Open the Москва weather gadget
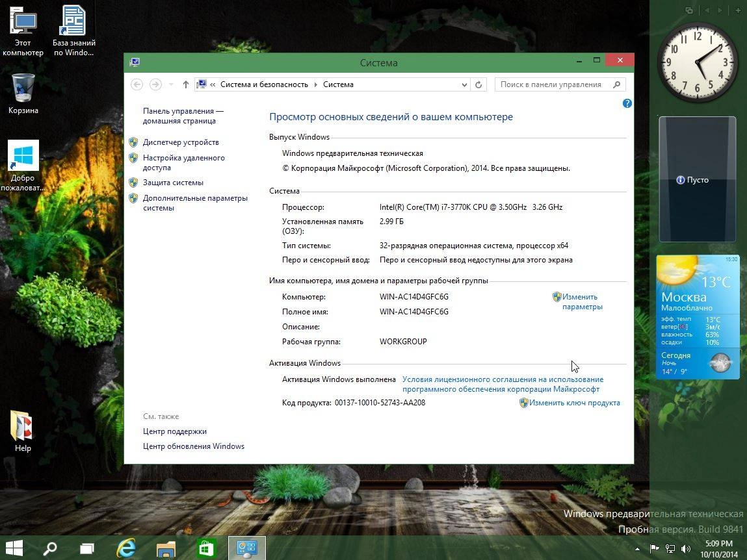 click(x=697, y=317)
